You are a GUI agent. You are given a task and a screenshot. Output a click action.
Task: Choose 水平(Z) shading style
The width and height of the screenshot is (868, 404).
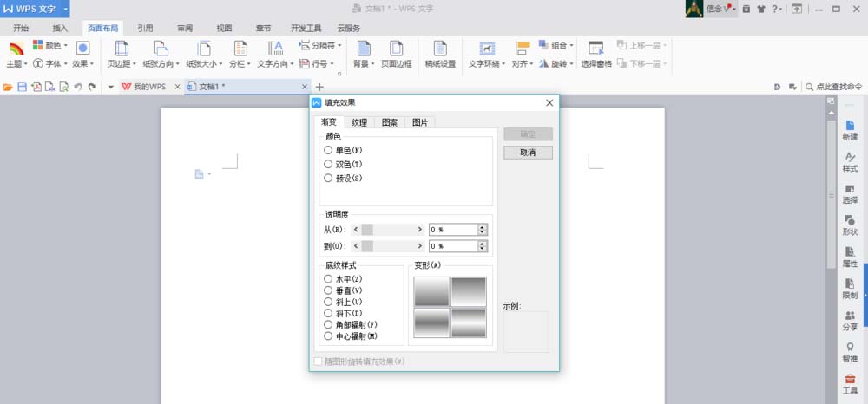[x=328, y=279]
